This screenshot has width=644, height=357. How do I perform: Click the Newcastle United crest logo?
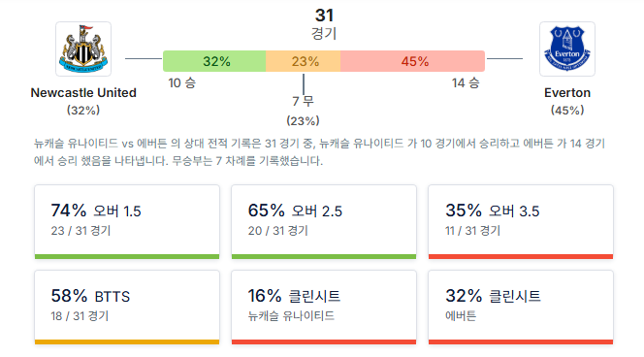point(83,49)
